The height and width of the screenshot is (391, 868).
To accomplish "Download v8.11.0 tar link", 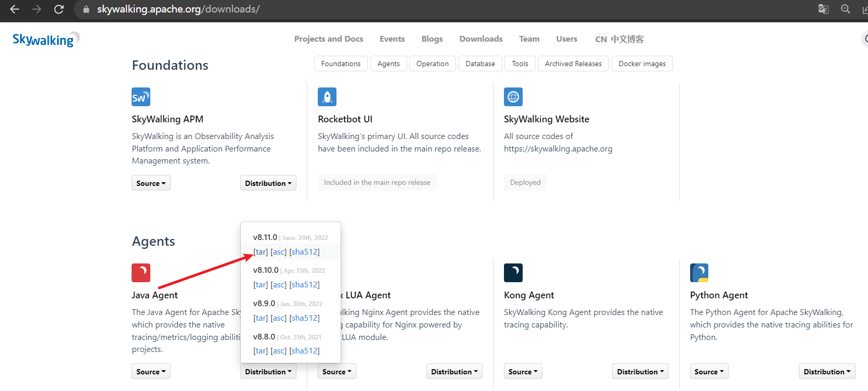I will 261,252.
